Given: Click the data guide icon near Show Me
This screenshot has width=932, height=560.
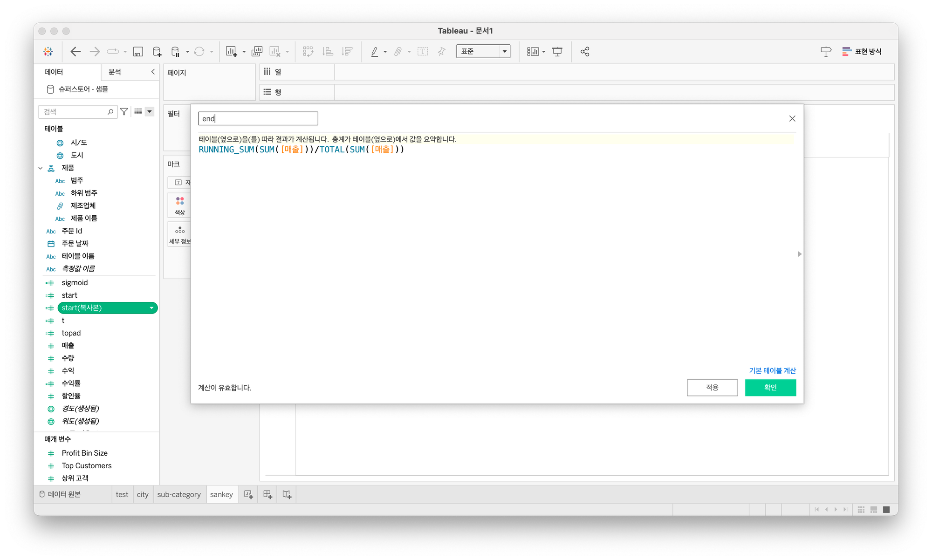Looking at the screenshot, I should 826,52.
